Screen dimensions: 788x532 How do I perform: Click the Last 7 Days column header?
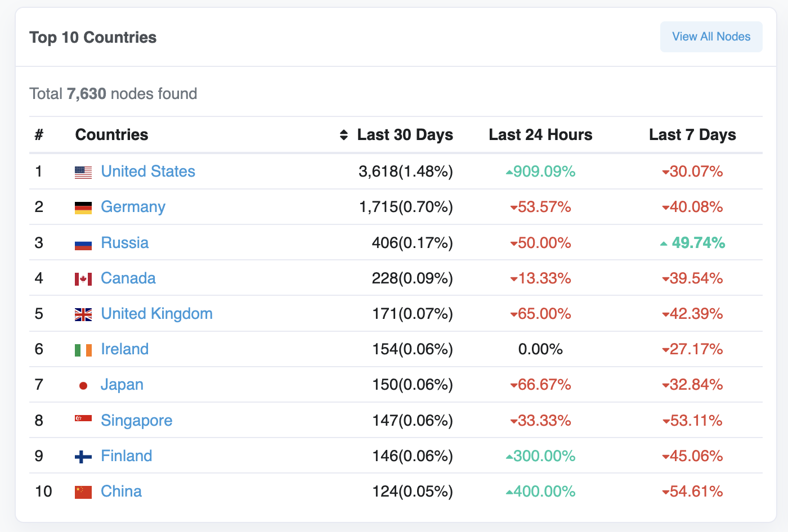coord(692,135)
